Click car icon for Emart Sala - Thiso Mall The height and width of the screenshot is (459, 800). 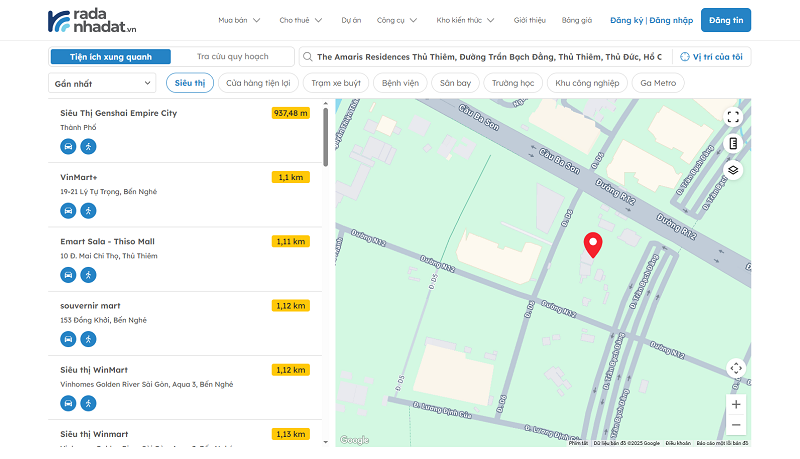[68, 275]
